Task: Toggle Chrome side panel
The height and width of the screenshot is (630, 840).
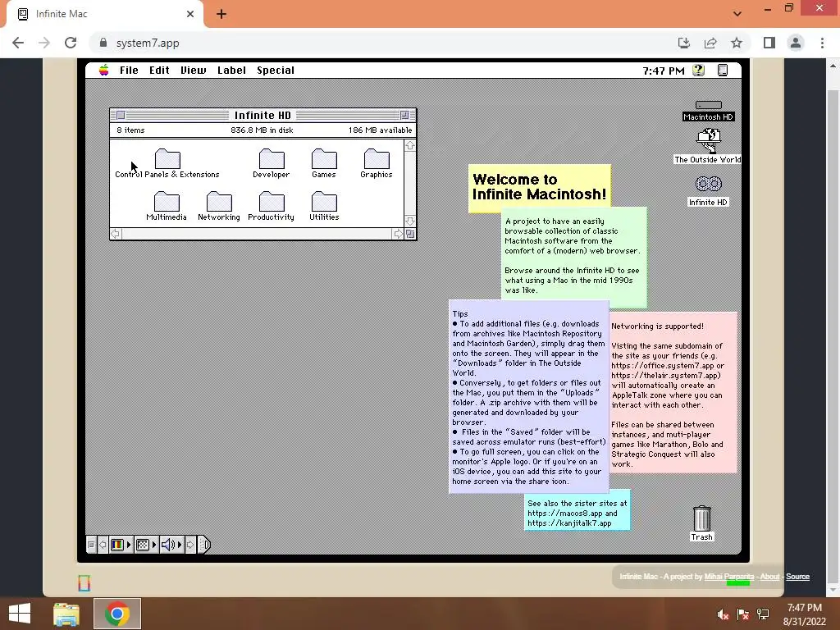Action: [769, 43]
